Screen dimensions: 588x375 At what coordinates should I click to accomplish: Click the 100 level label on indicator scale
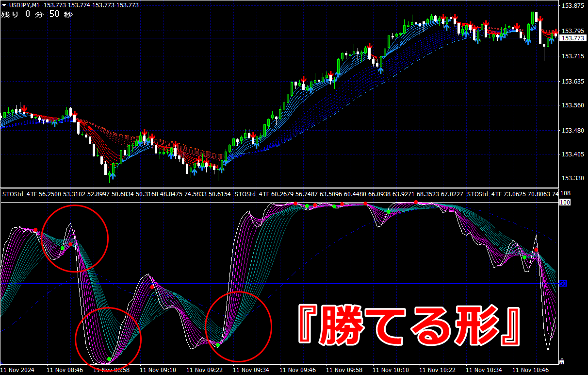click(565, 202)
